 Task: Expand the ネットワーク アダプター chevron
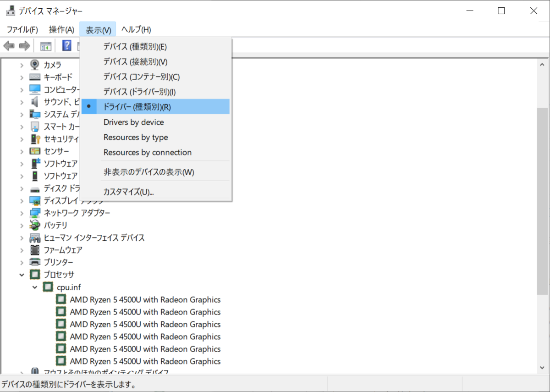click(22, 213)
